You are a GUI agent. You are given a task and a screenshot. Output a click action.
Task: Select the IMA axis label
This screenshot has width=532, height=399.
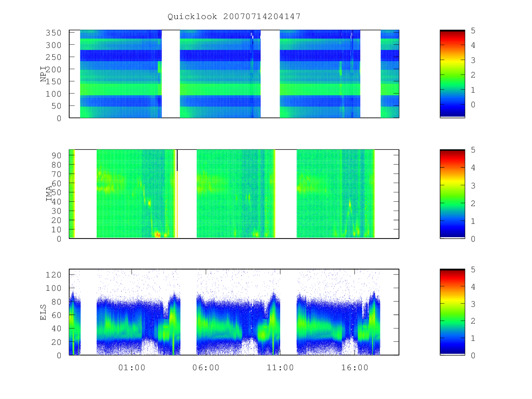(49, 194)
